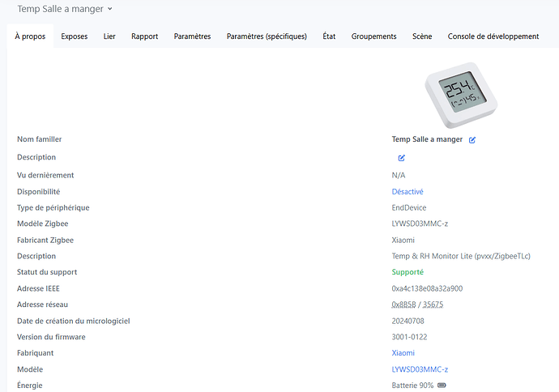The image size is (559, 392).
Task: Select the Scène tab
Action: [x=422, y=36]
